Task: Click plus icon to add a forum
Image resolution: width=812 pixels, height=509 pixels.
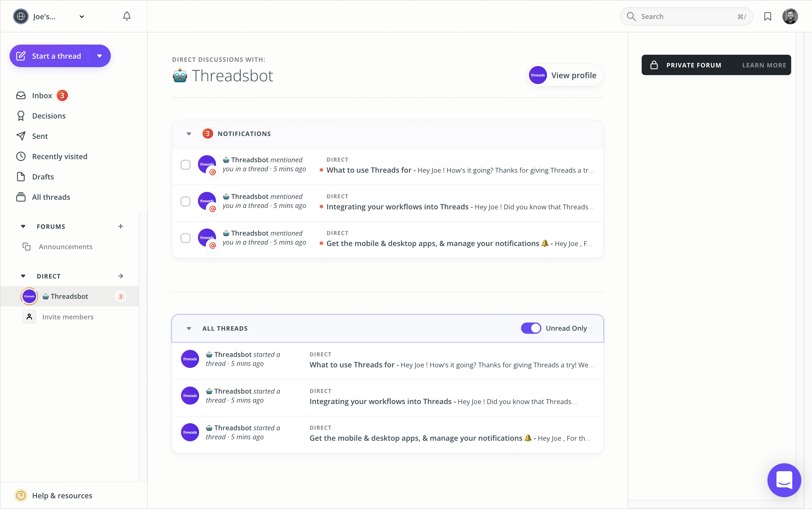Action: [x=120, y=226]
